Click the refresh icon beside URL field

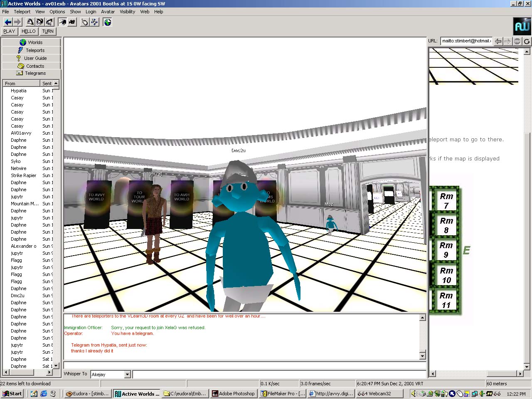527,41
